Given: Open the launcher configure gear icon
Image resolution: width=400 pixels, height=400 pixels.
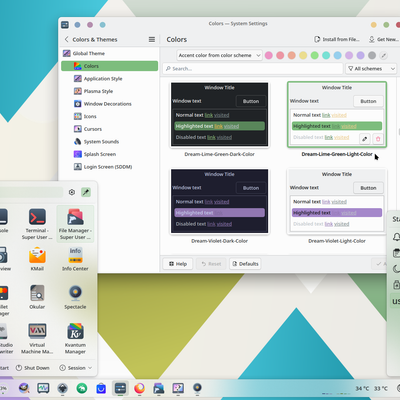Looking at the screenshot, I should pyautogui.click(x=72, y=192).
